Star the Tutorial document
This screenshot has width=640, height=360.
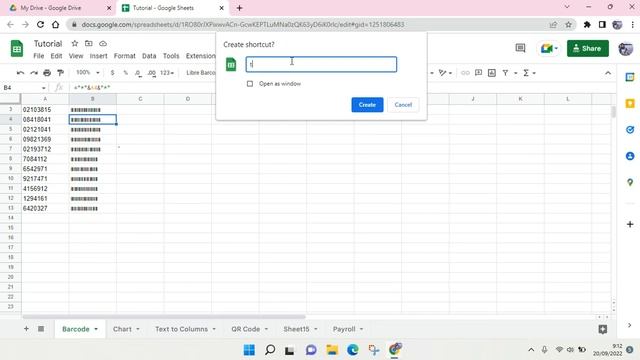(x=75, y=43)
